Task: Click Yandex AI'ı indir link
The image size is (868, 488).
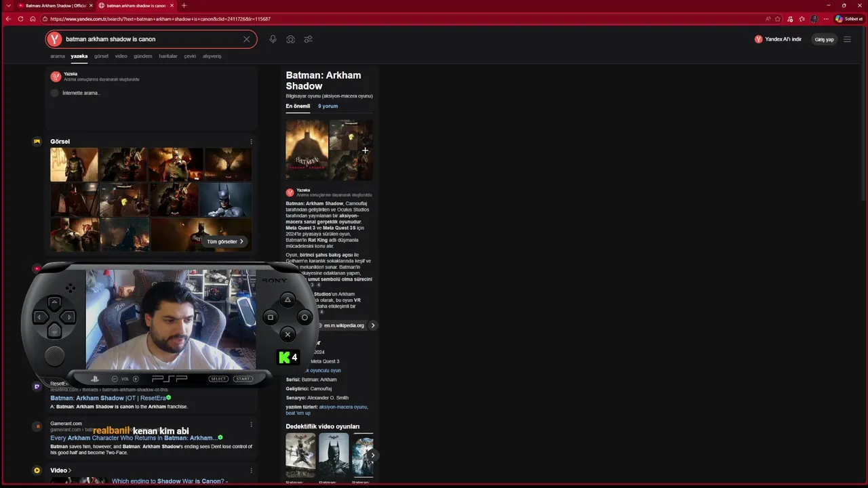Action: tap(778, 39)
